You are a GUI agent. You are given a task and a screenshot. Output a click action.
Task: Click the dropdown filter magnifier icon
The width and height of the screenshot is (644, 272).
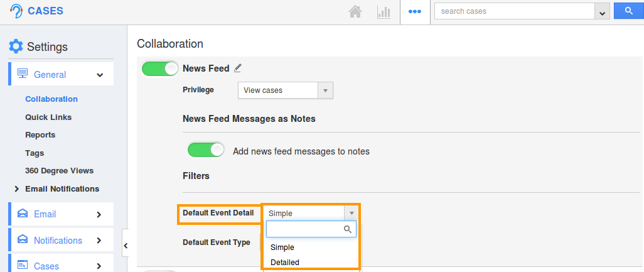(348, 229)
